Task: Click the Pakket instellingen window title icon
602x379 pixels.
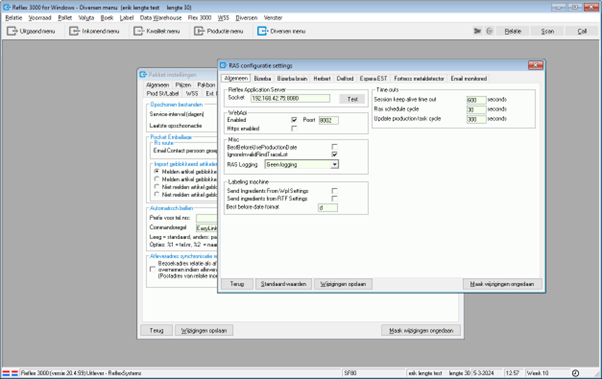Action: coord(143,74)
